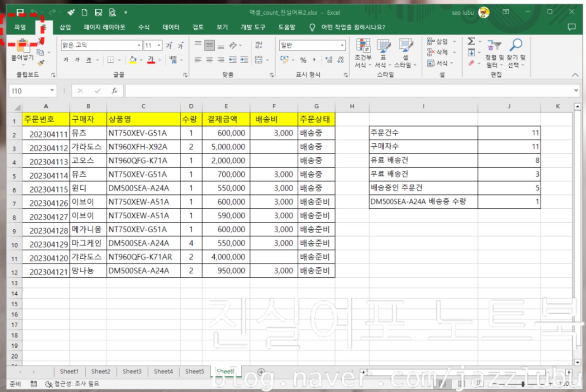The height and width of the screenshot is (392, 586).
Task: Apply cell borders with the borders icon
Action: [x=111, y=60]
